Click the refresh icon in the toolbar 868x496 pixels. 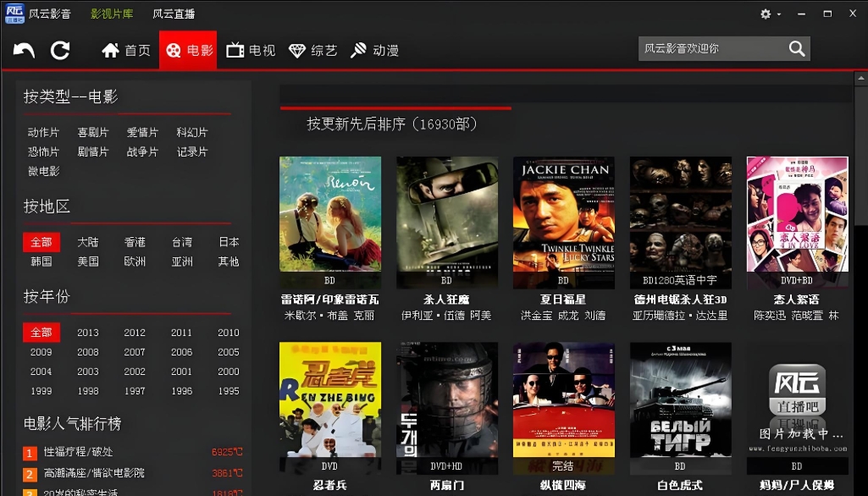pyautogui.click(x=59, y=50)
